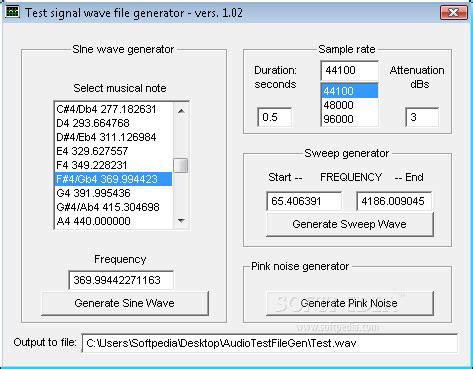Screen dimensions: 473x369
Task: Click the note list scroll down arrow
Action: (x=181, y=220)
